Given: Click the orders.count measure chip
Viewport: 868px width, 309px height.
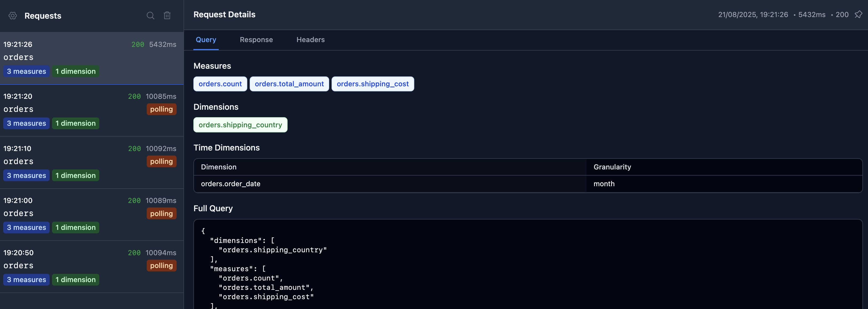Looking at the screenshot, I should [x=220, y=84].
